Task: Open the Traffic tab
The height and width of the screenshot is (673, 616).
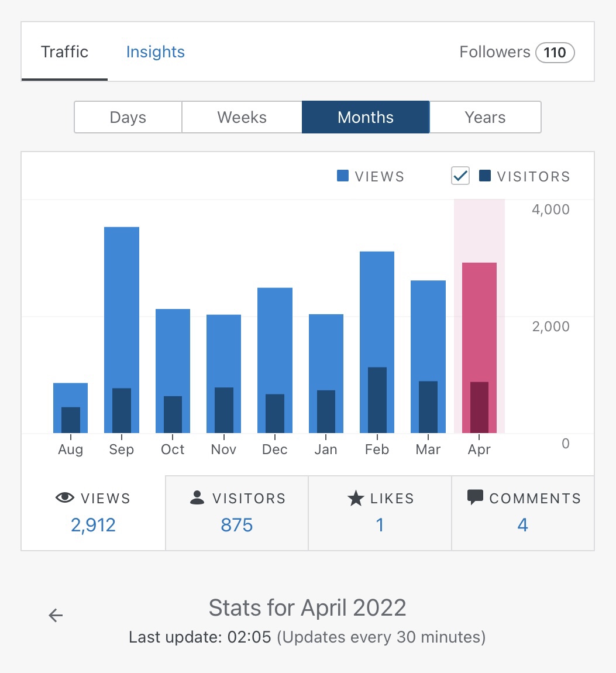Action: point(64,52)
